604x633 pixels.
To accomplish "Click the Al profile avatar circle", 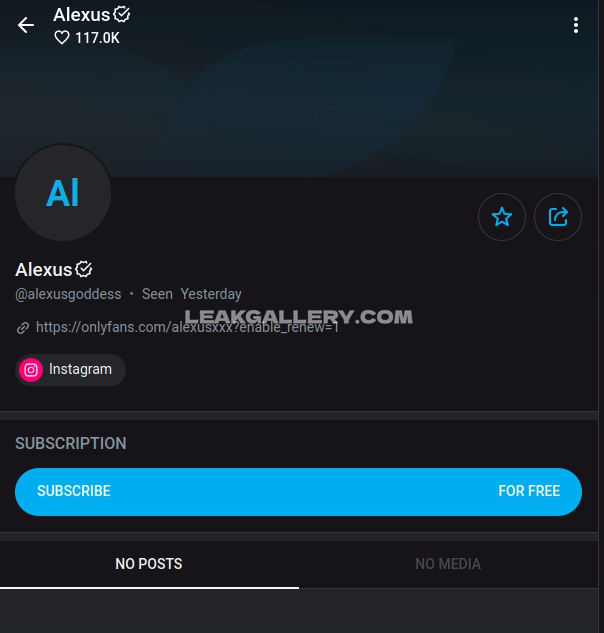I will coord(63,193).
